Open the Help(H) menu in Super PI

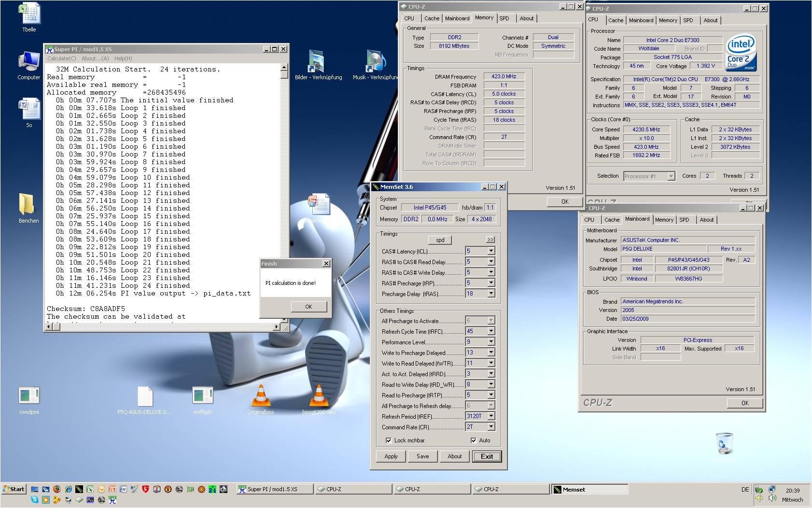tap(123, 58)
